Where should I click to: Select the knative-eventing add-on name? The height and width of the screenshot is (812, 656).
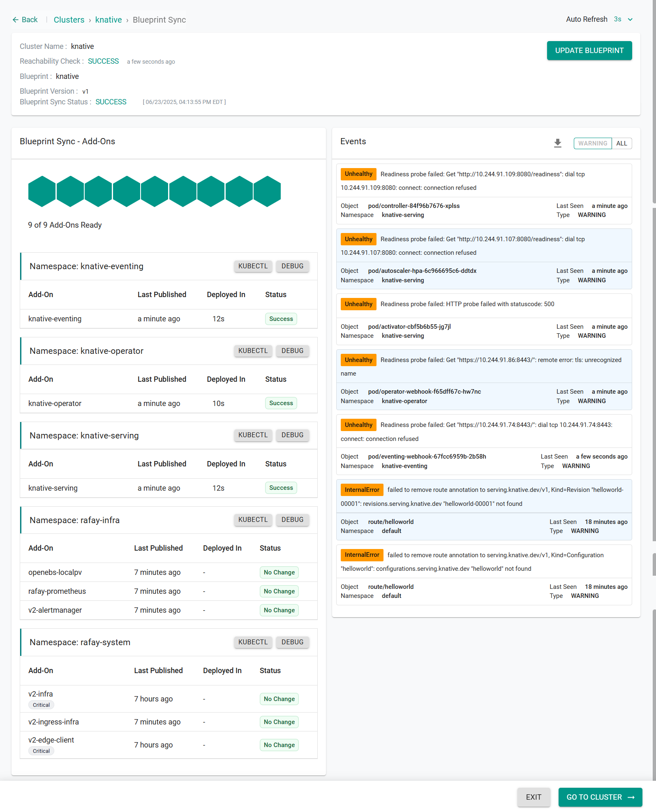click(55, 319)
